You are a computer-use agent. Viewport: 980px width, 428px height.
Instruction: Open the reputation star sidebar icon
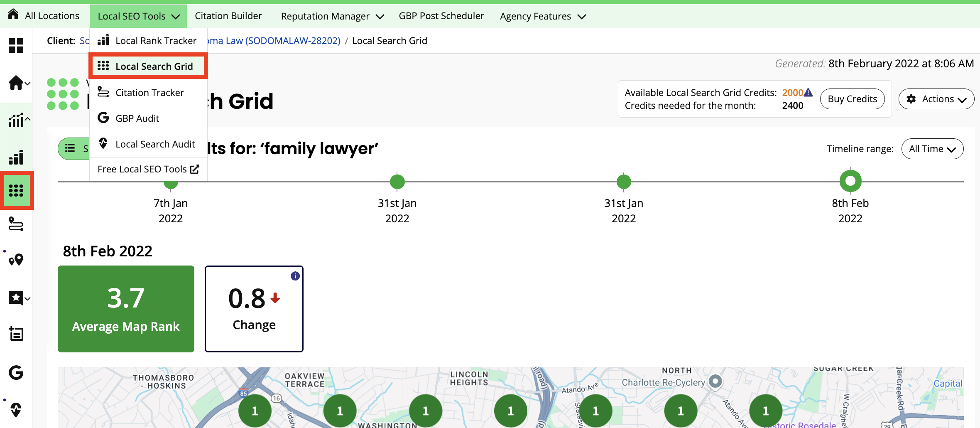[16, 298]
